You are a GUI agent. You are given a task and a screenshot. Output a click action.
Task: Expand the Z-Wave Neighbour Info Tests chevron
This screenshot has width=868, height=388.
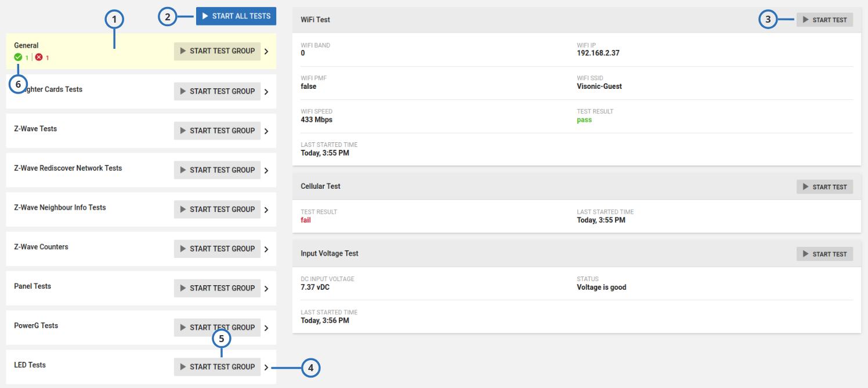[266, 209]
